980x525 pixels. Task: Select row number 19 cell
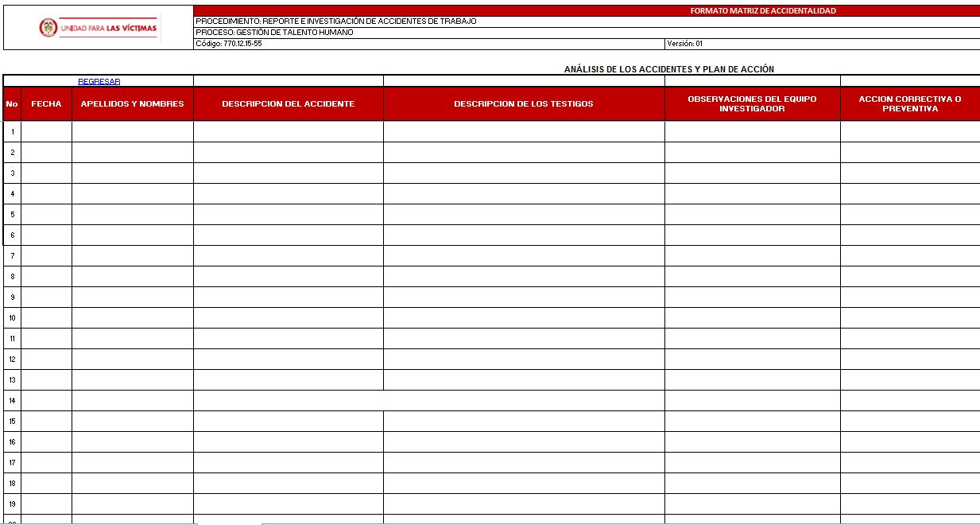click(x=12, y=504)
